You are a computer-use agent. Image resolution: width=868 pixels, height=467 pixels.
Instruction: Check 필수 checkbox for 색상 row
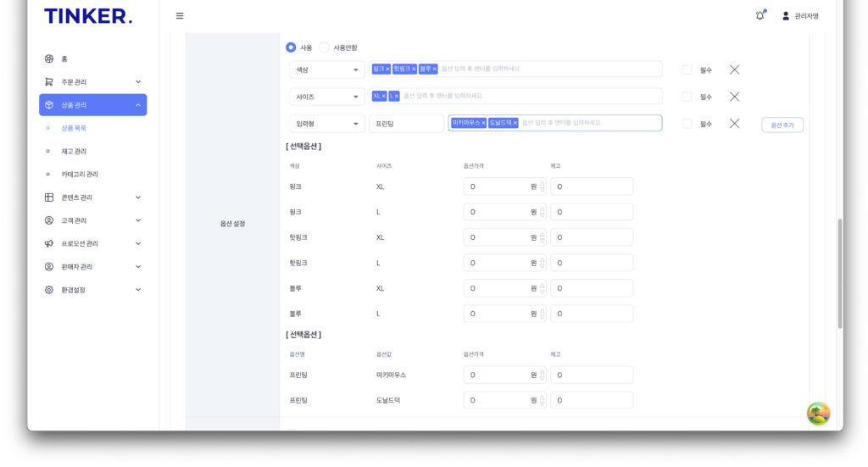[x=687, y=70]
